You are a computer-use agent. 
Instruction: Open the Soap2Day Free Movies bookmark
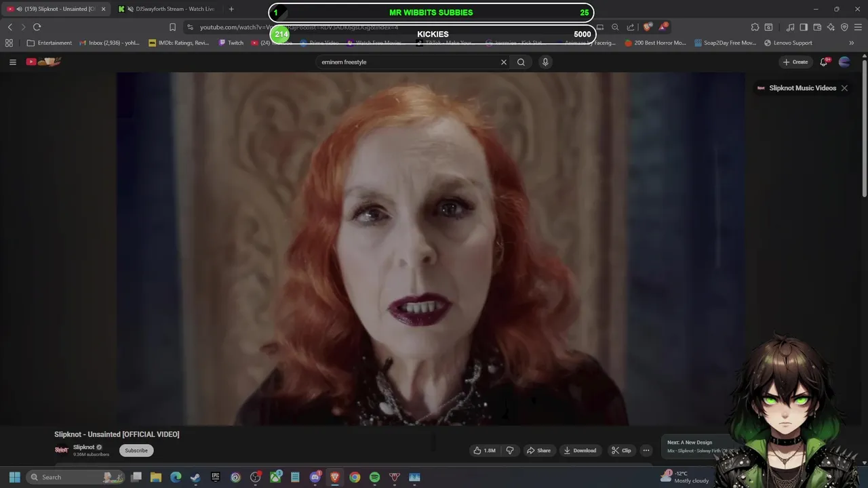click(x=725, y=43)
